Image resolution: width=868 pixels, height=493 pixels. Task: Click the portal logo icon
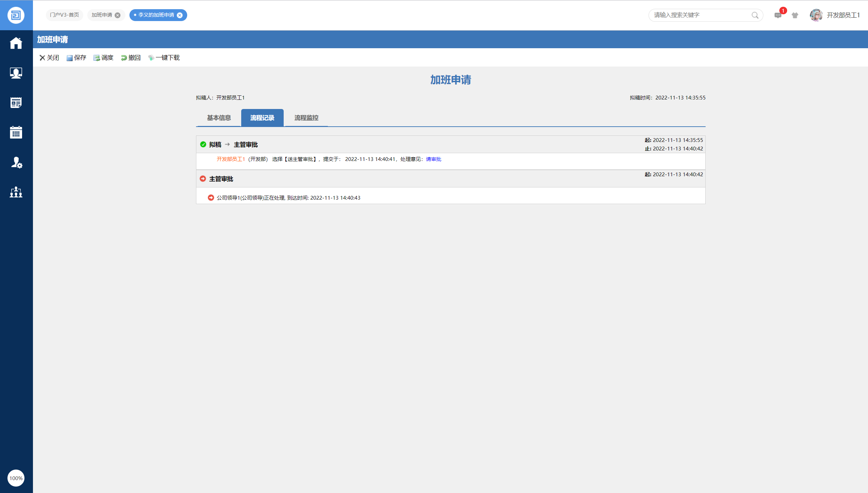[x=16, y=15]
